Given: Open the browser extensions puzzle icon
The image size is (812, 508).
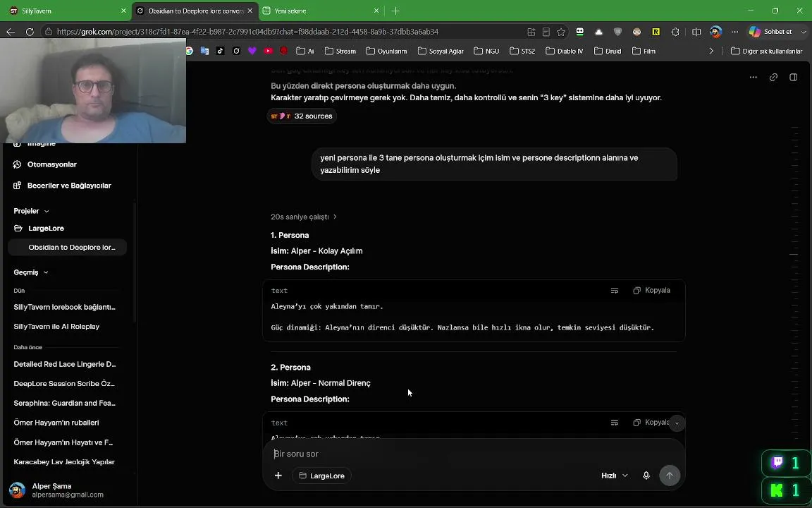Looking at the screenshot, I should pos(675,32).
